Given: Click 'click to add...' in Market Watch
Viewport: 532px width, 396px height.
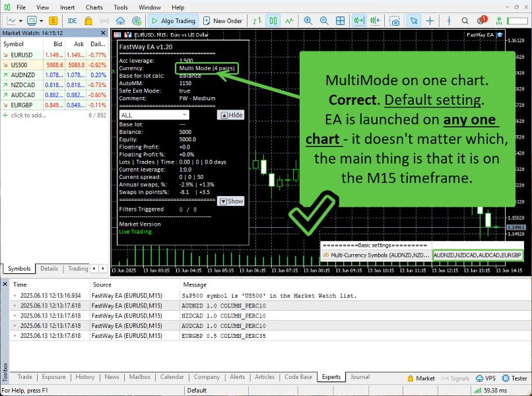Looking at the screenshot, I should (x=30, y=115).
